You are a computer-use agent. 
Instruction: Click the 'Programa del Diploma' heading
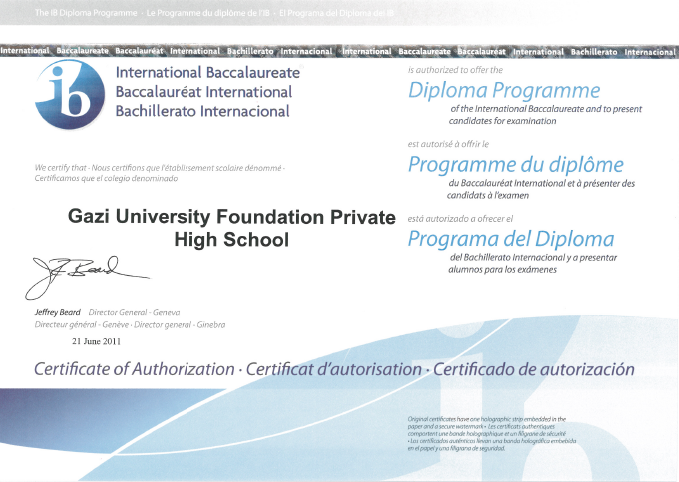pos(511,239)
